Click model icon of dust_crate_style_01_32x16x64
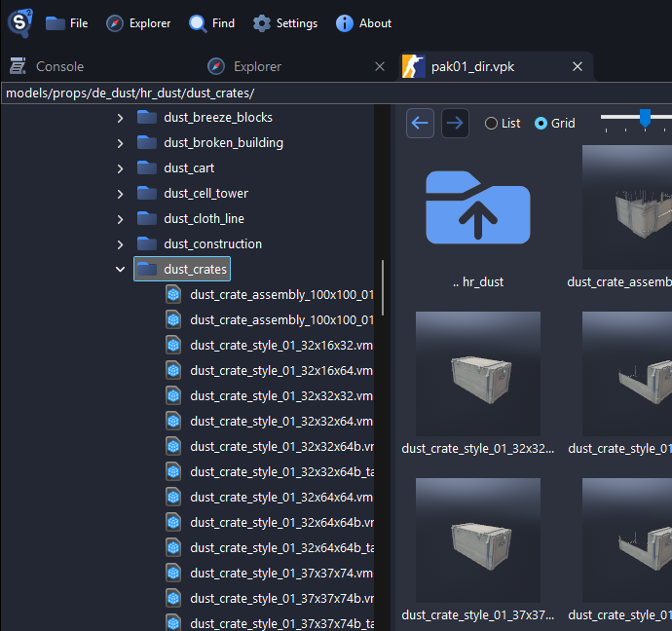Image resolution: width=672 pixels, height=631 pixels. point(173,370)
